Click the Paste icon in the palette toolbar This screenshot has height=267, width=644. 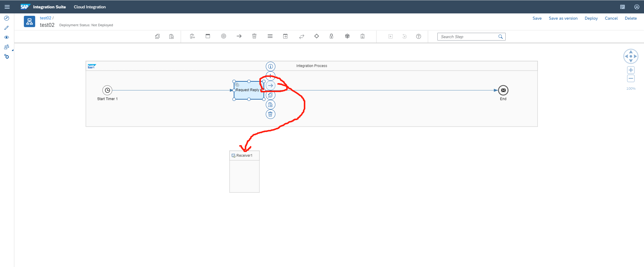tap(171, 36)
